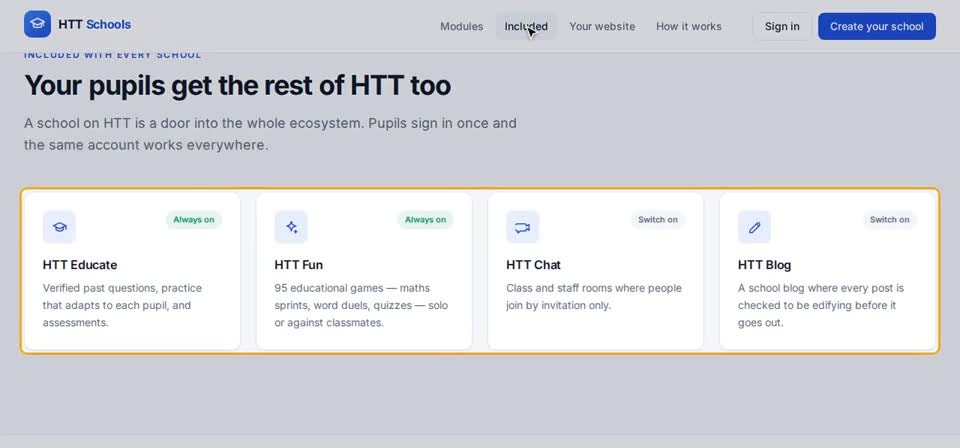Open How it works nav item

coord(689,26)
